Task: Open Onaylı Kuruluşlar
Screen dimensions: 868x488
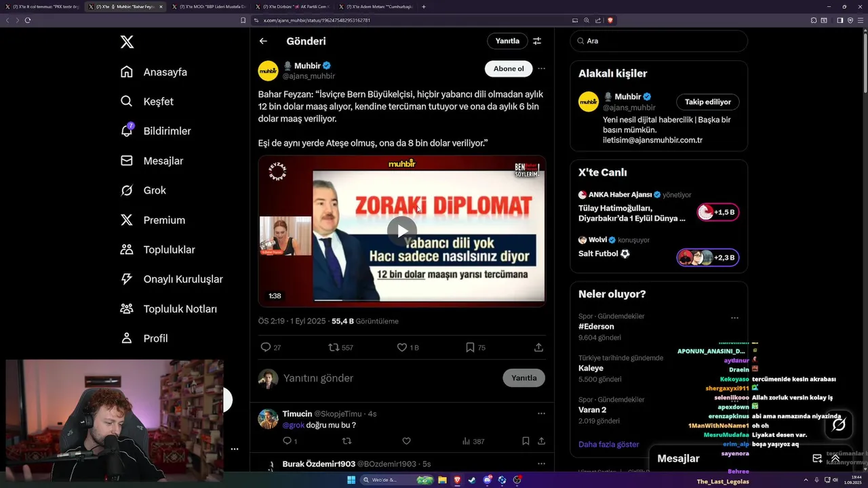Action: (172, 279)
